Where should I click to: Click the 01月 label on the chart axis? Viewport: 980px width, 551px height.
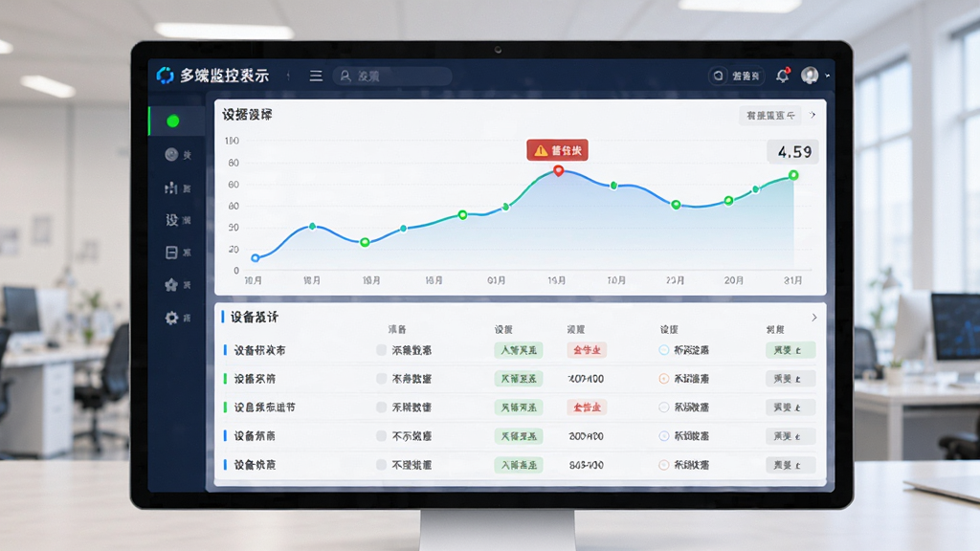tap(497, 280)
